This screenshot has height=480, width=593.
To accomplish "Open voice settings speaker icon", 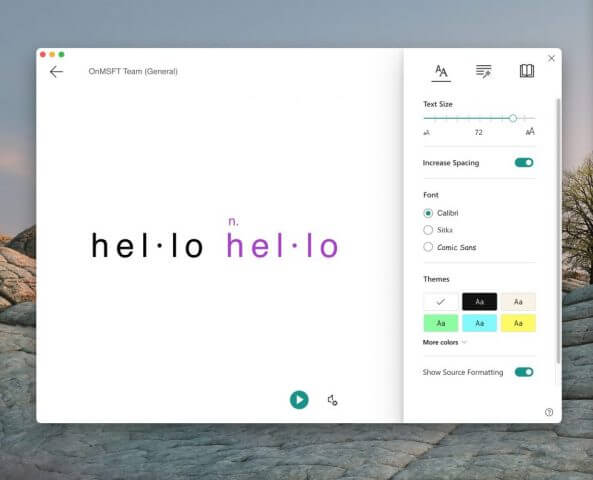I will pyautogui.click(x=332, y=400).
